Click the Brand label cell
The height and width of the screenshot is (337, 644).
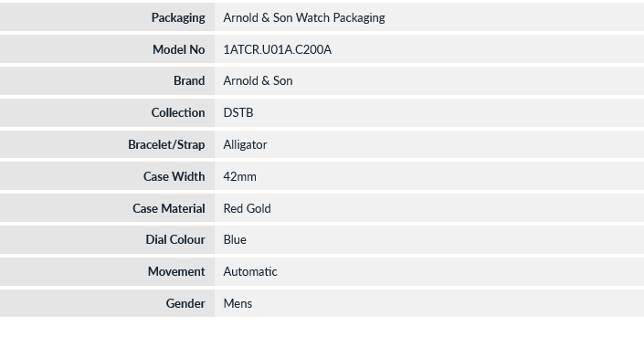pyautogui.click(x=107, y=81)
